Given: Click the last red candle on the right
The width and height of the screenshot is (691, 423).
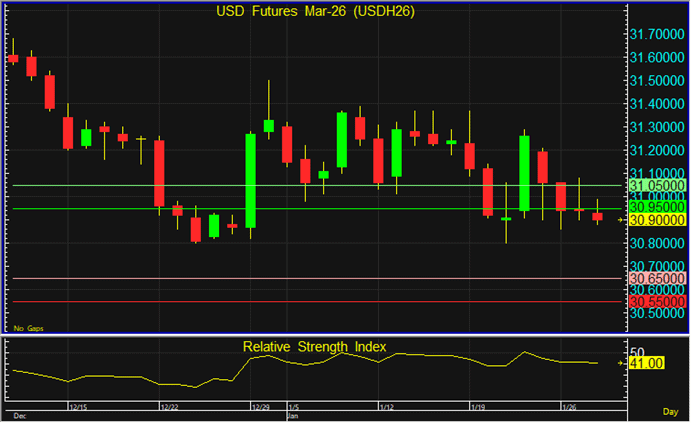Looking at the screenshot, I should pos(597,216).
